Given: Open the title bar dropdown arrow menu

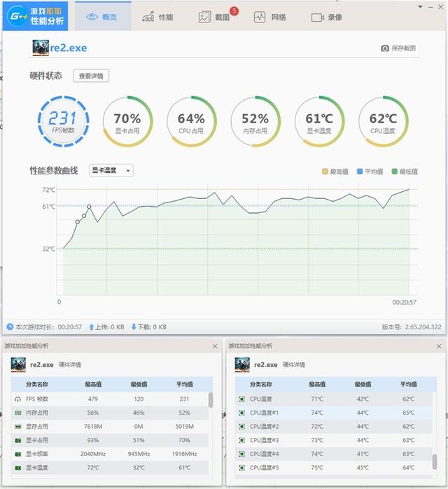Looking at the screenshot, I should click(420, 6).
